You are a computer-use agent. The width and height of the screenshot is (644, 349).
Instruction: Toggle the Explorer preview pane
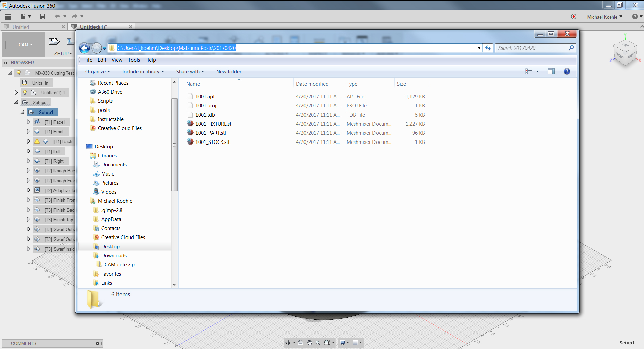coord(551,71)
